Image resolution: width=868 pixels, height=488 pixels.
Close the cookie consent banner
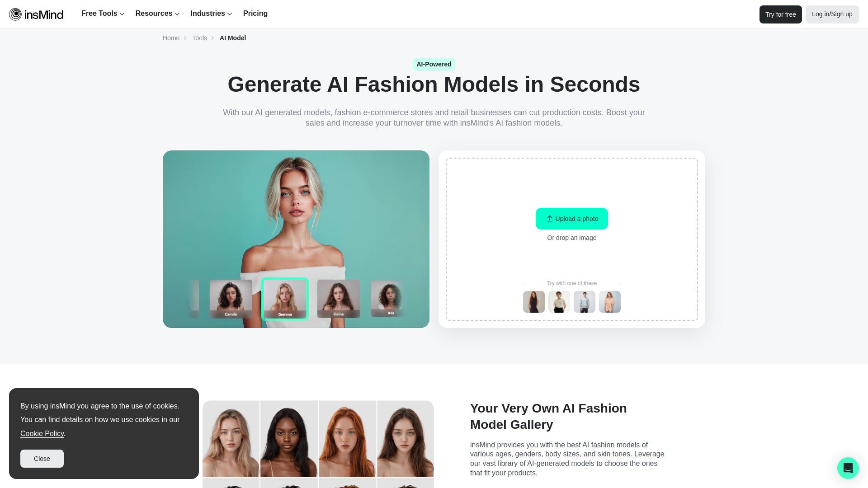pos(42,458)
